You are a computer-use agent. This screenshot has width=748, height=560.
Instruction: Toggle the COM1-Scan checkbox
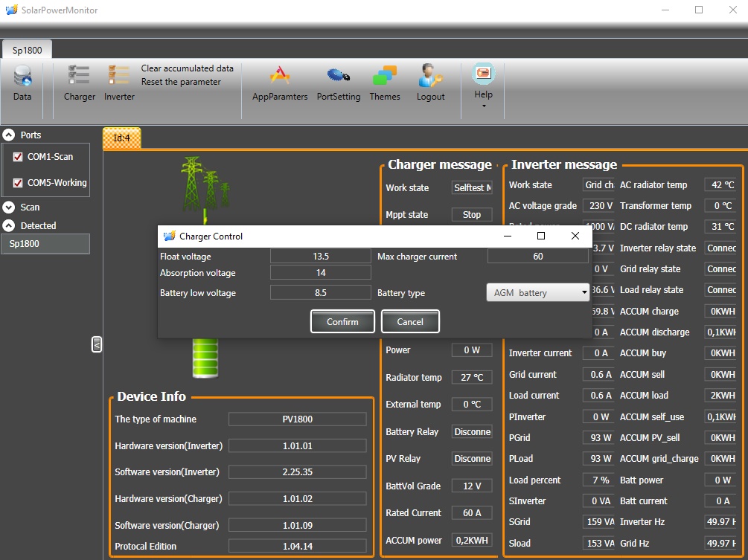click(x=18, y=157)
